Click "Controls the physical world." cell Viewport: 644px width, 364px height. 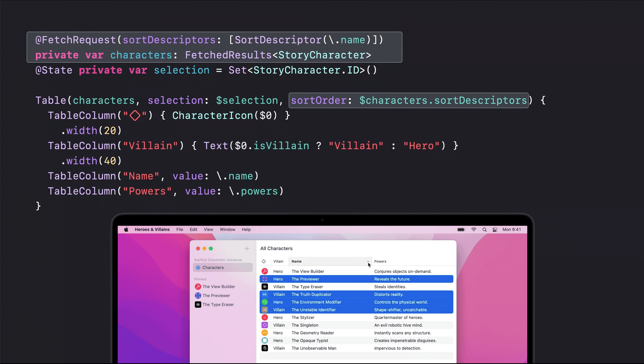[x=401, y=302]
